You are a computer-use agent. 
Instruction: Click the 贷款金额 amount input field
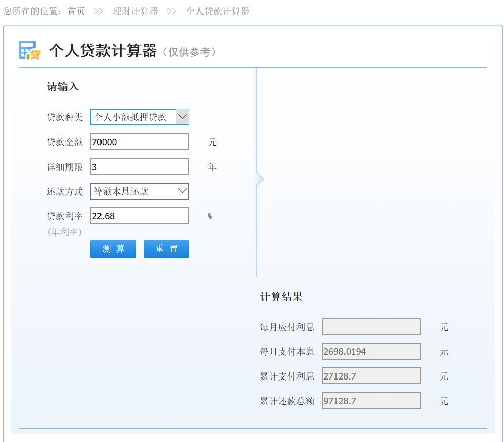coord(140,141)
